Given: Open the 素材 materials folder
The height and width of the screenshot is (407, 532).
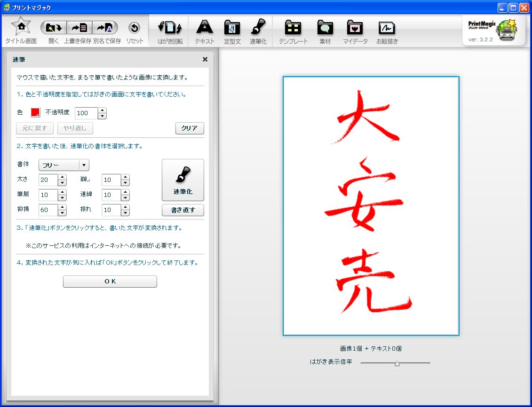Looking at the screenshot, I should pyautogui.click(x=325, y=28).
